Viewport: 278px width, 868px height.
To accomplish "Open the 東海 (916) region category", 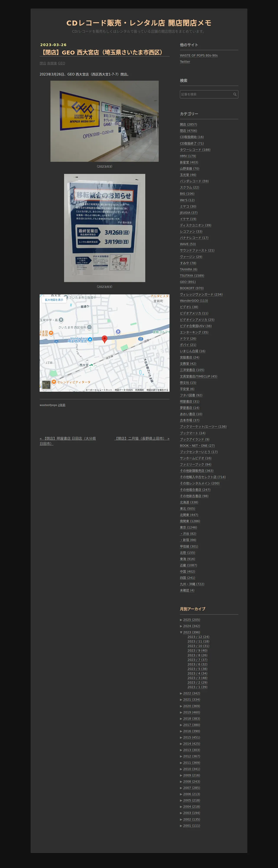I will (x=187, y=559).
